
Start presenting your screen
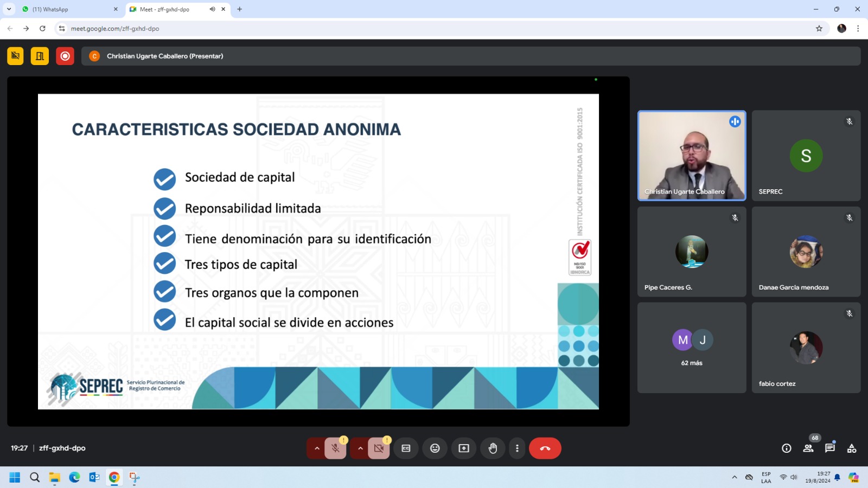(x=463, y=448)
